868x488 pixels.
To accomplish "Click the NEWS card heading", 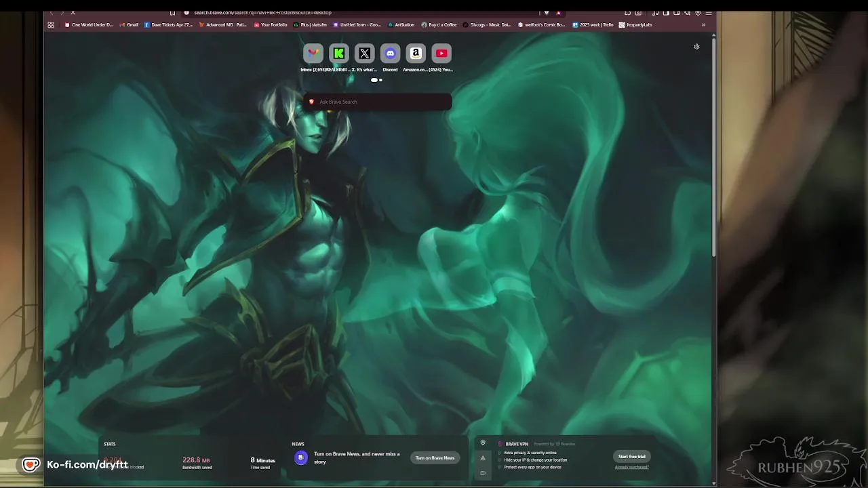I will pyautogui.click(x=298, y=444).
